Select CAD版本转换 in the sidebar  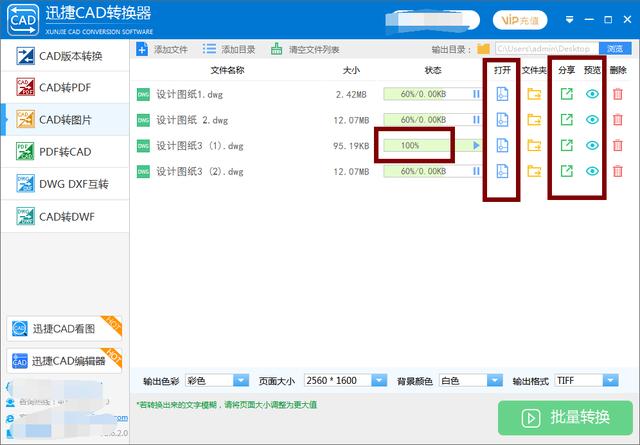click(65, 56)
